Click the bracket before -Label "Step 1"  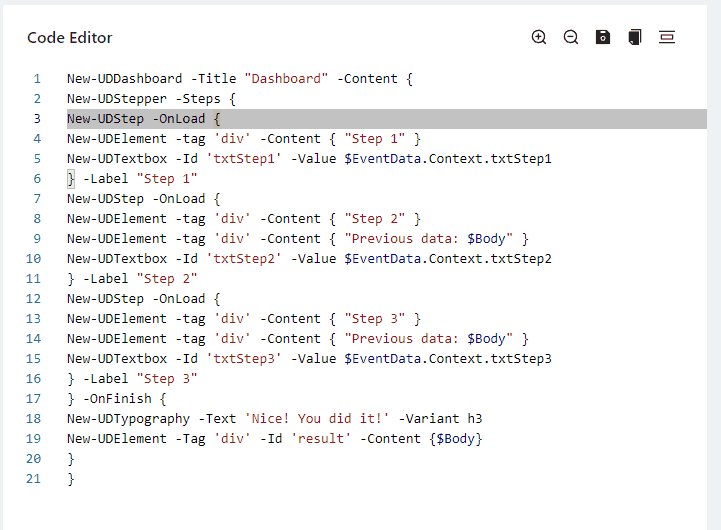click(x=71, y=179)
